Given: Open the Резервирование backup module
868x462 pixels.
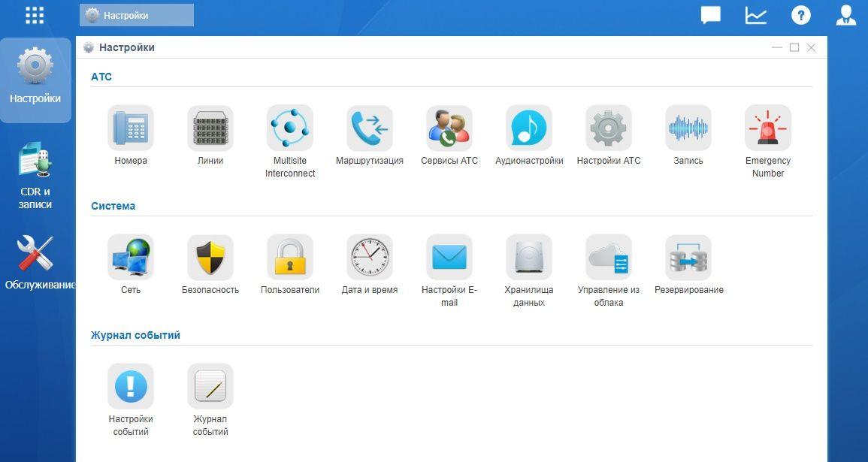Looking at the screenshot, I should coord(688,257).
